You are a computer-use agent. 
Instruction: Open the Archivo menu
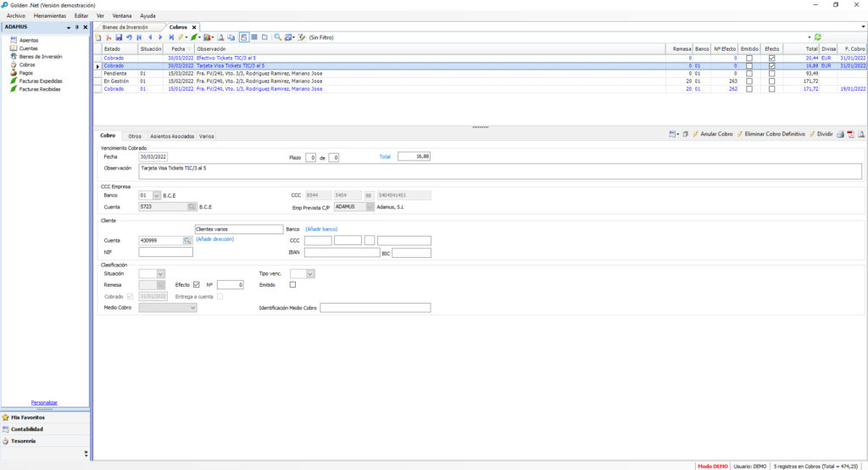[15, 16]
